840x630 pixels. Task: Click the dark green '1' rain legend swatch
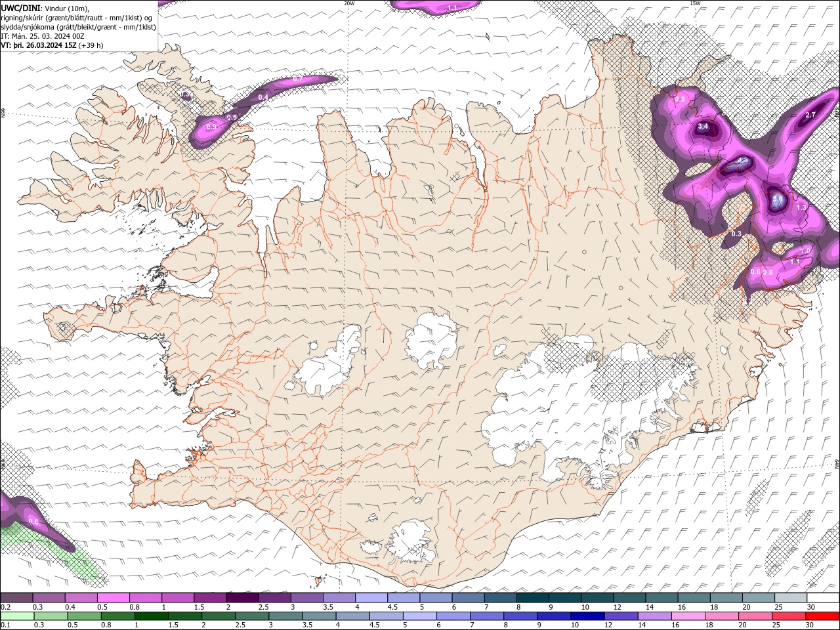pyautogui.click(x=151, y=616)
